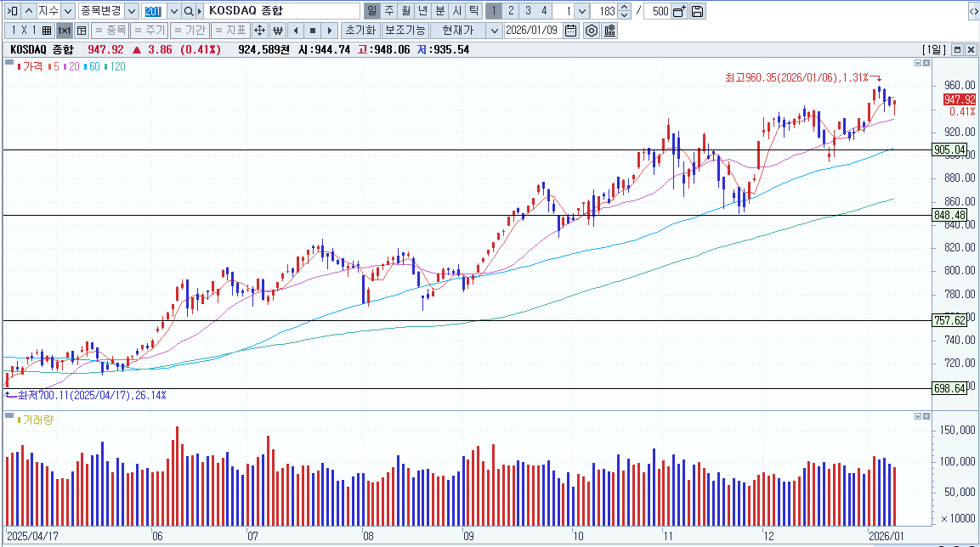The image size is (980, 547).
Task: Click the toolbar collapse icon before 지수
Action: pos(12,10)
